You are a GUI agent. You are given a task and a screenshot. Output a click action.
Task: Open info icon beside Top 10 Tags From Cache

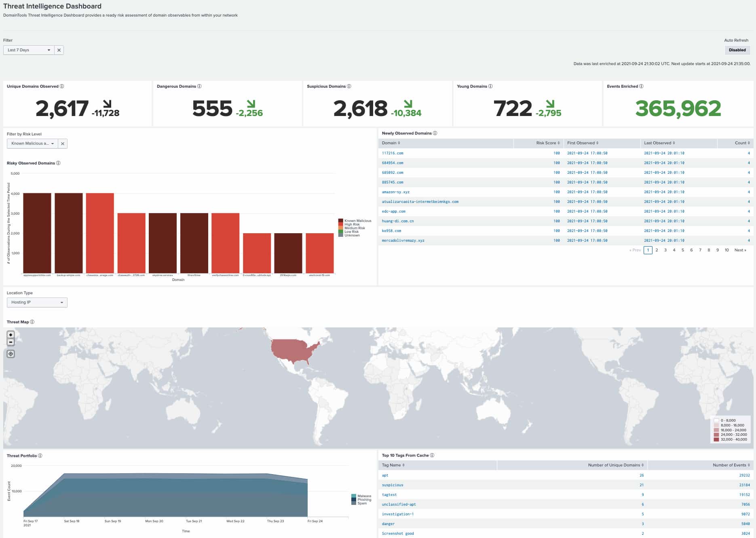tap(432, 455)
